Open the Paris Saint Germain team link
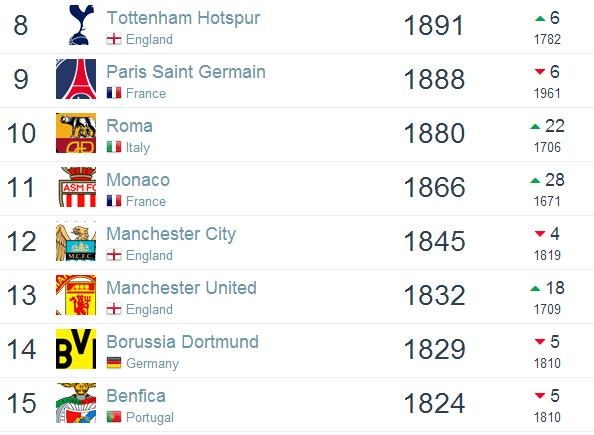 (x=186, y=72)
